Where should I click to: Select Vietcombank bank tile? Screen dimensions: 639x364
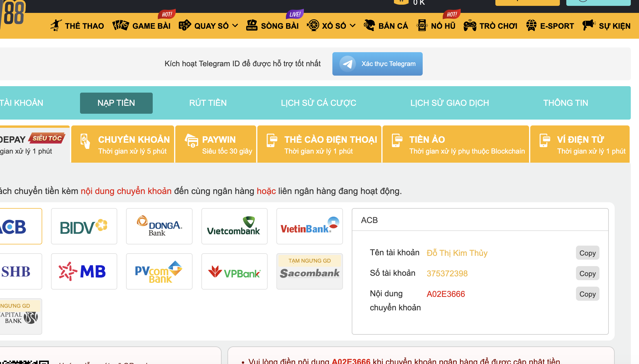[234, 226]
